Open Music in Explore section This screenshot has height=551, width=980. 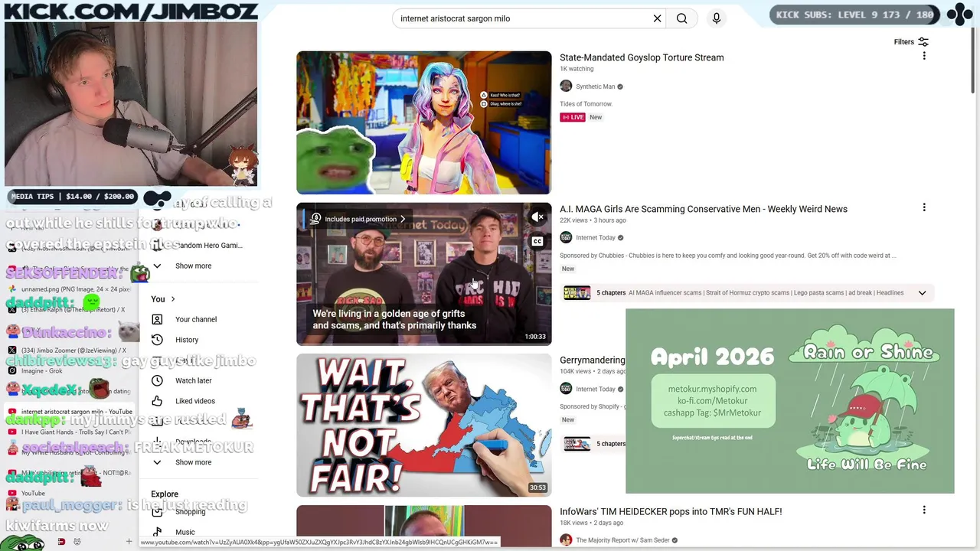point(185,532)
